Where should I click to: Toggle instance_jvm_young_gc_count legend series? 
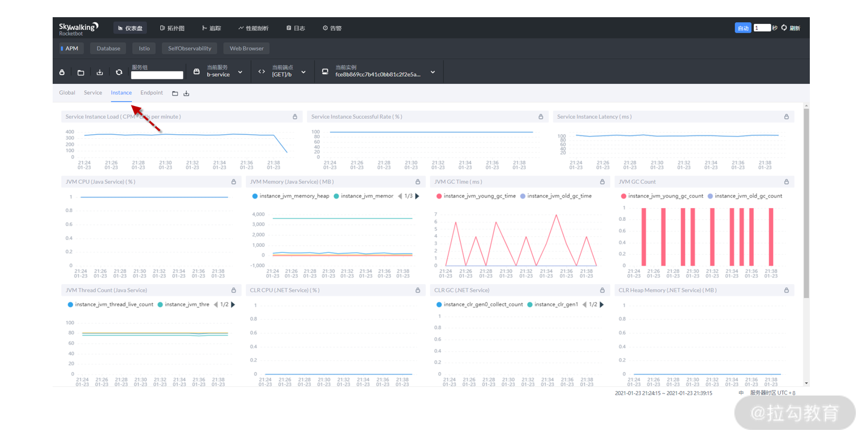[x=662, y=196]
